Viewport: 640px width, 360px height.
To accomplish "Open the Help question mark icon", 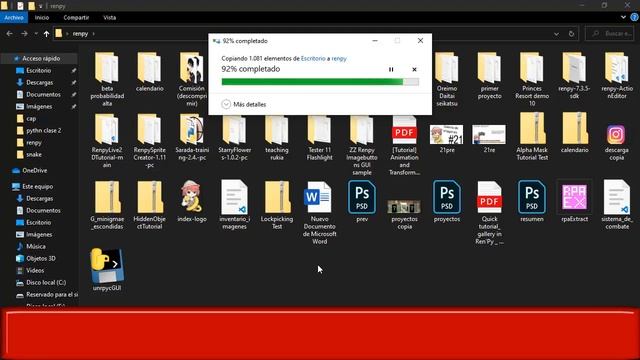I will point(634,17).
